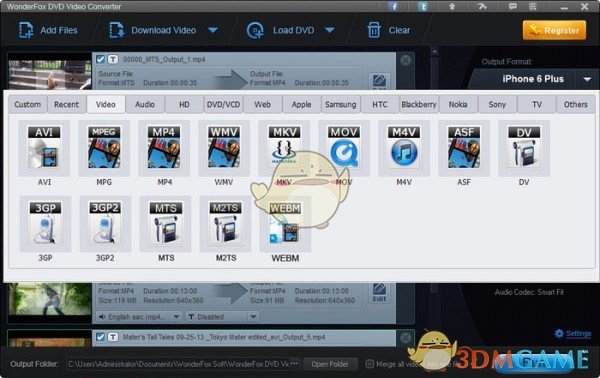Screen dimensions: 600x378
Task: Click the Open Folder button
Action: tap(330, 364)
